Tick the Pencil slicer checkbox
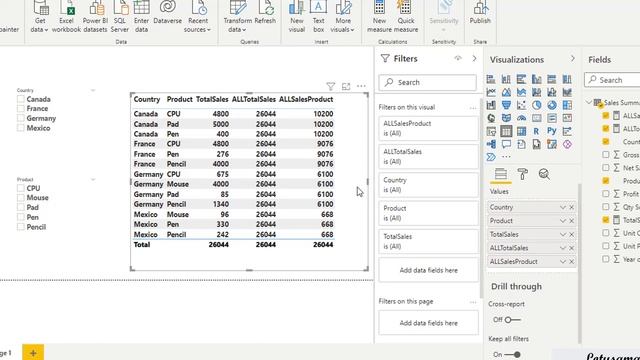This screenshot has height=360, width=640. click(21, 227)
